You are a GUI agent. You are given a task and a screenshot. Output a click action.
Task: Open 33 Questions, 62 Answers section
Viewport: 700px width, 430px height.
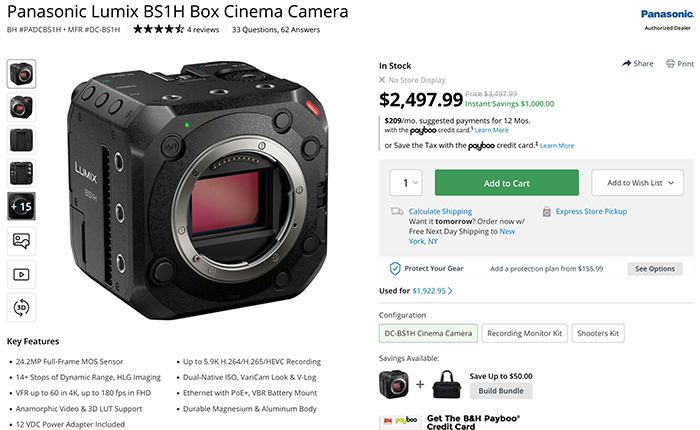click(x=278, y=29)
